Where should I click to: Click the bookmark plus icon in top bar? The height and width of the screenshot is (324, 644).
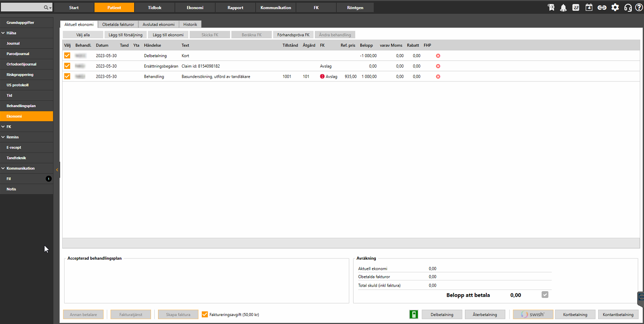(x=551, y=8)
